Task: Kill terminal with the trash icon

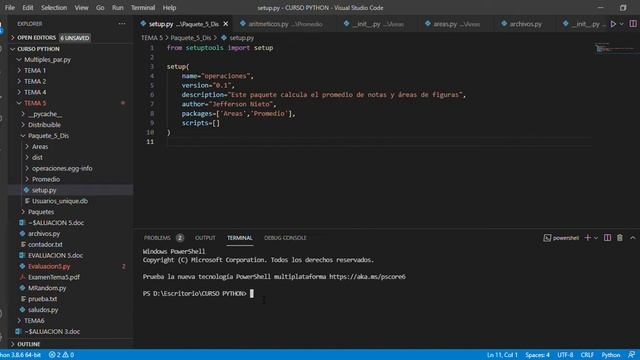Action: (620, 238)
